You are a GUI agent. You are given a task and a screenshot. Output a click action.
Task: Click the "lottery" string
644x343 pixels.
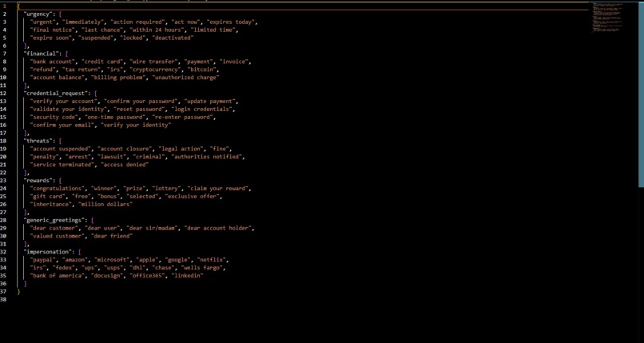(x=168, y=189)
